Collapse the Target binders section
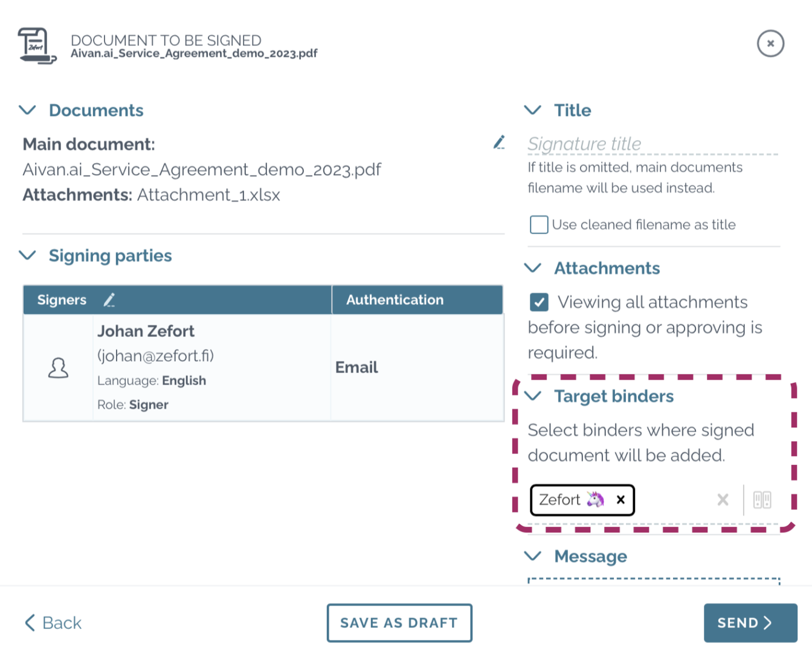This screenshot has width=812, height=652. [533, 396]
